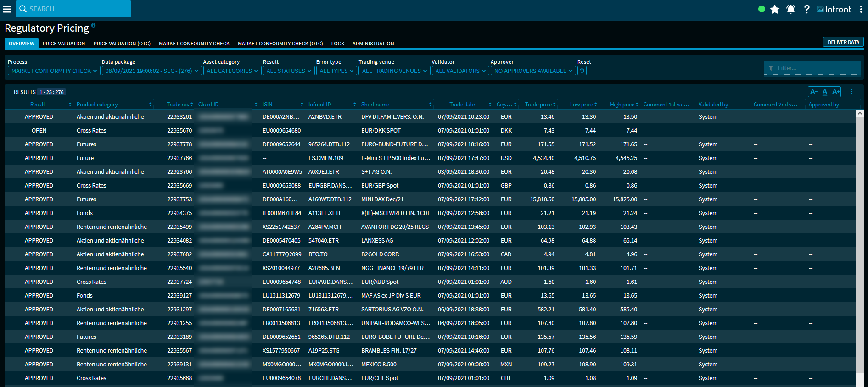Select the EUR/CHF Spot row

tap(430, 378)
